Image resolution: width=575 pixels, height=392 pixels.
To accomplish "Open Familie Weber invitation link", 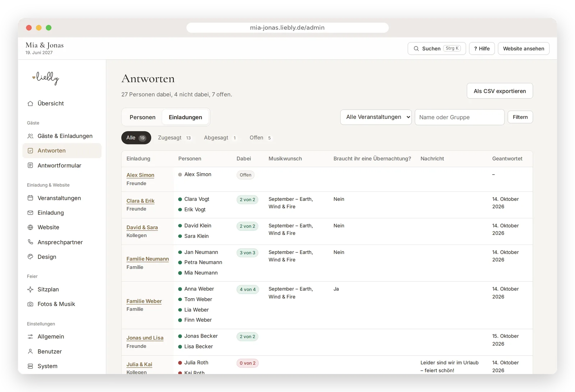I will coord(144,301).
